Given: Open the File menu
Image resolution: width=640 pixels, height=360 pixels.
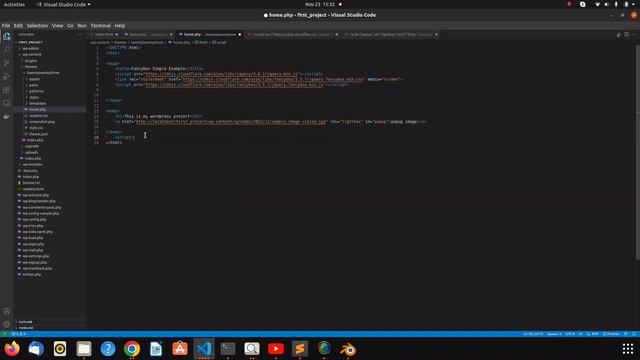Looking at the screenshot, I should pyautogui.click(x=6, y=26).
